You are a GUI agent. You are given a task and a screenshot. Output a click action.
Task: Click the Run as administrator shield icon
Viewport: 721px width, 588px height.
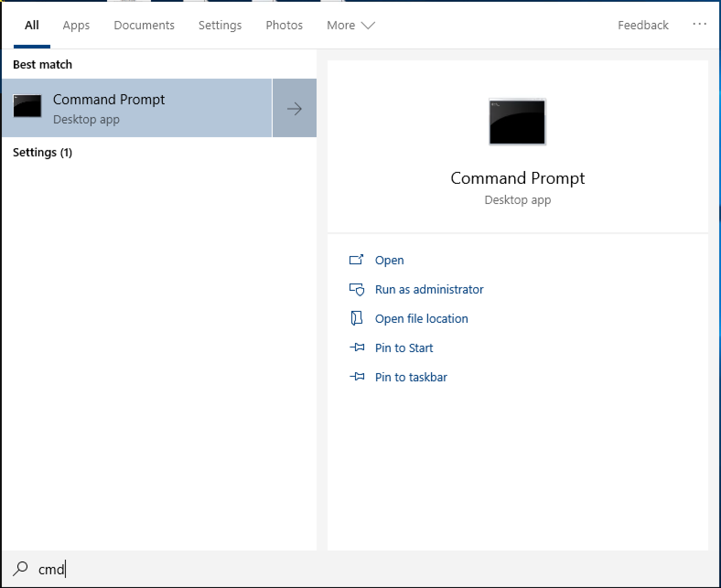356,289
